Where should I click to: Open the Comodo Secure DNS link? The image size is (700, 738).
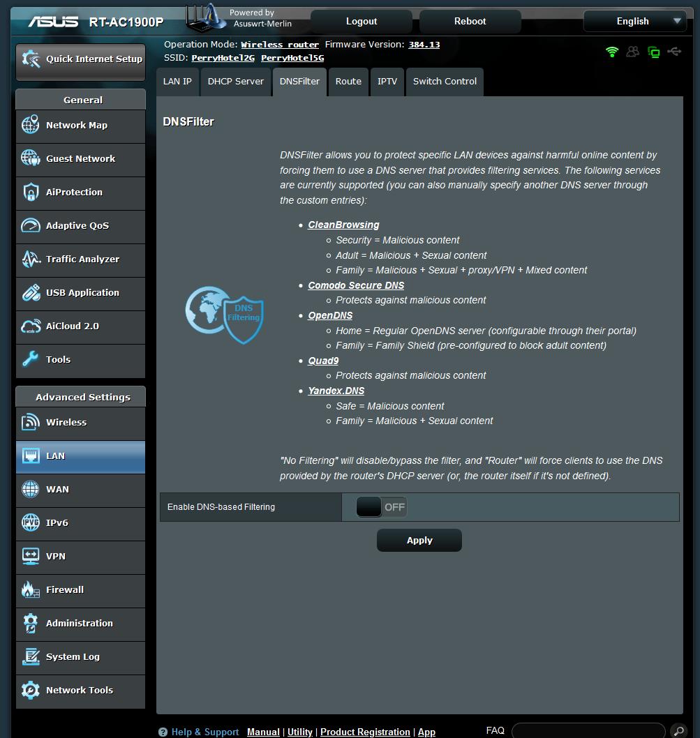(x=356, y=285)
